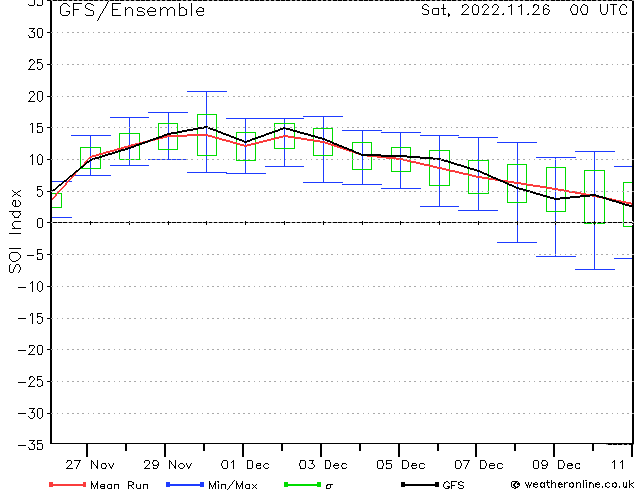634x490 pixels.
Task: Click the red Mean Run legend line
Action: [67, 484]
